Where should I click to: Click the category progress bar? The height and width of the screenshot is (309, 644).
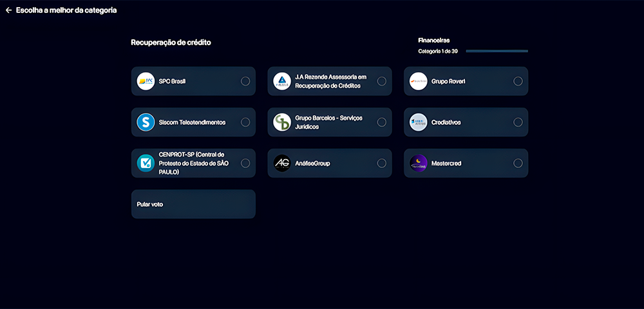pos(497,51)
